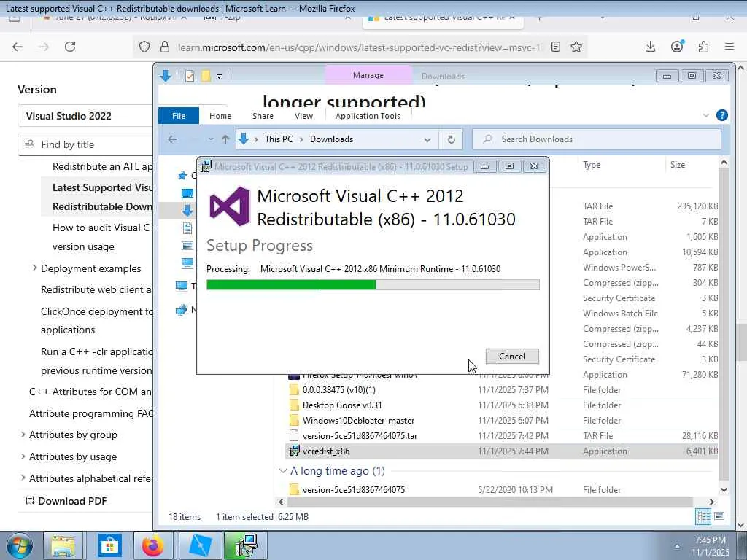Image resolution: width=747 pixels, height=560 pixels.
Task: Open the Firefox extensions puzzle icon
Action: pyautogui.click(x=703, y=47)
